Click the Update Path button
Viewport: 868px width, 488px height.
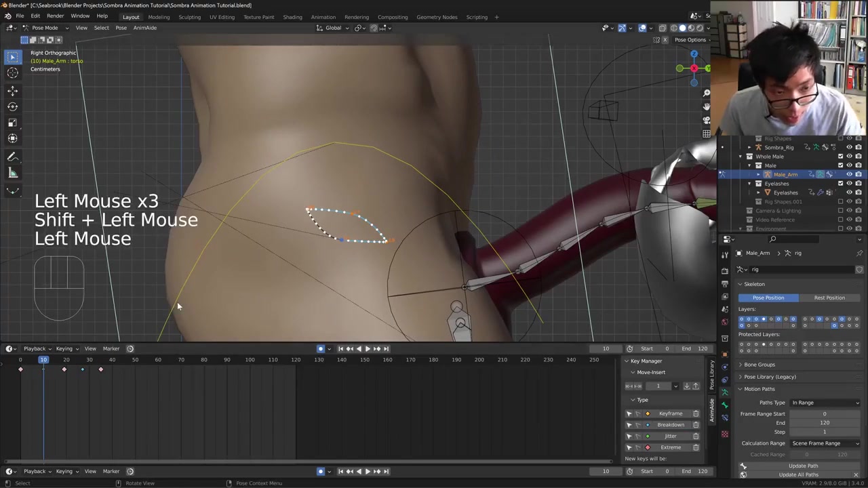[x=803, y=466]
